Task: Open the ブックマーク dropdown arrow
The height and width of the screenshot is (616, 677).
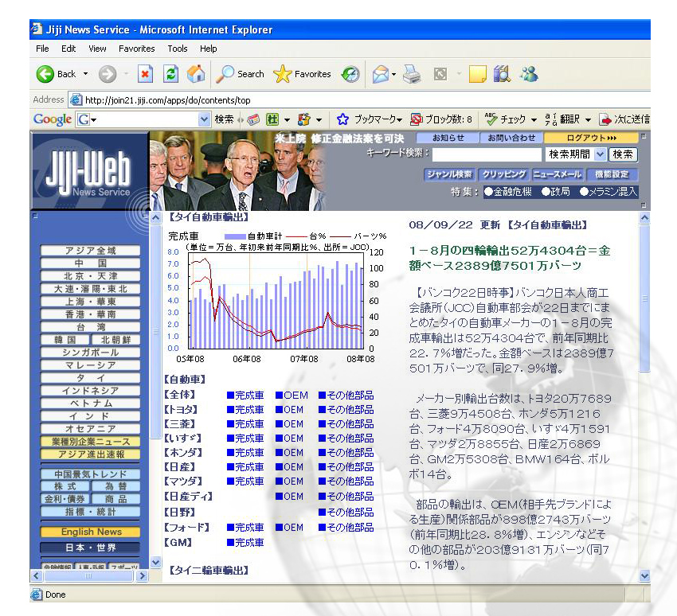Action: point(399,119)
